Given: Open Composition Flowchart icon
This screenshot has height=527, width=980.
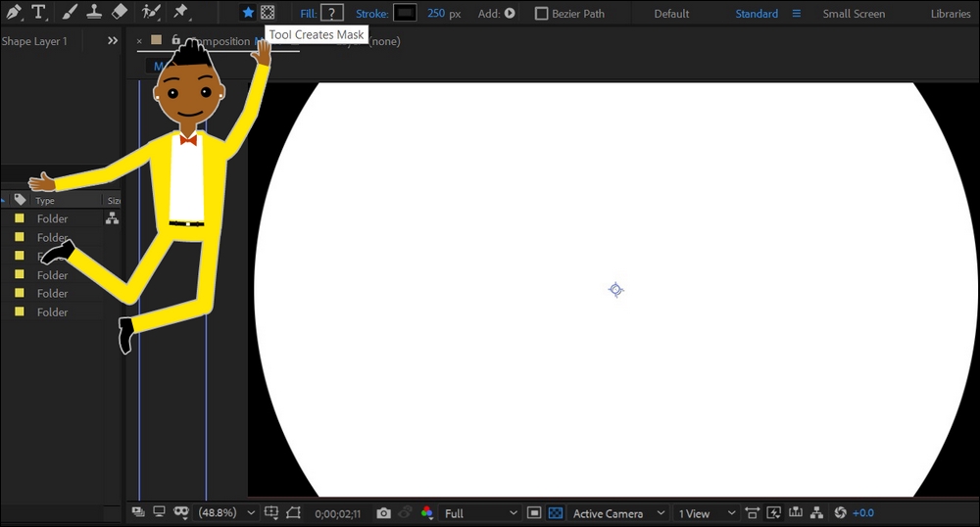Looking at the screenshot, I should click(x=816, y=513).
